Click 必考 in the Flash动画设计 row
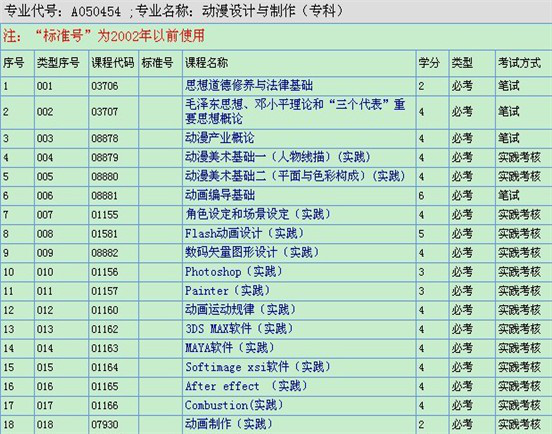The height and width of the screenshot is (434, 552). (x=462, y=233)
